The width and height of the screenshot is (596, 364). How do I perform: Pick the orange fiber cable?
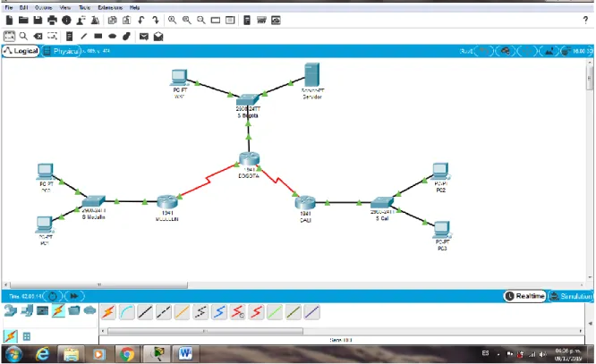click(182, 312)
